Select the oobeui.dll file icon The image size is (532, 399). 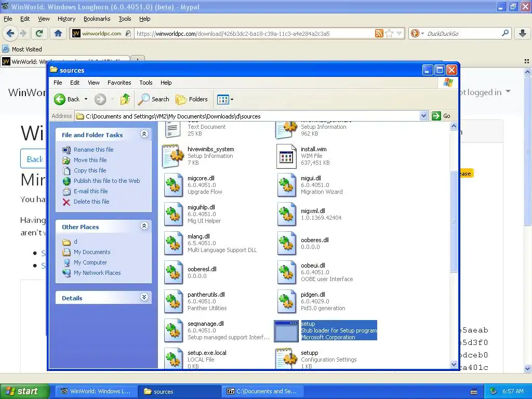286,272
